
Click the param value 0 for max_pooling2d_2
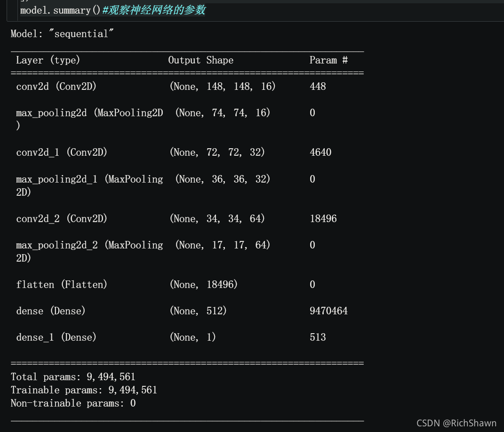pyautogui.click(x=312, y=245)
